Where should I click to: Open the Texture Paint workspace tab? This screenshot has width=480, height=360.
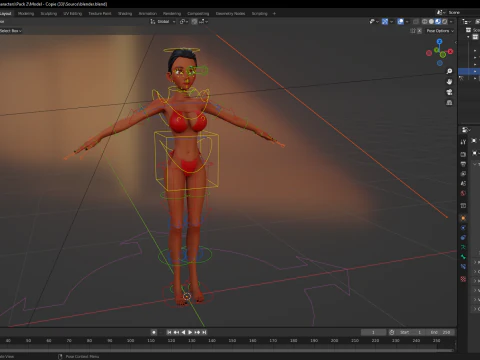100,14
